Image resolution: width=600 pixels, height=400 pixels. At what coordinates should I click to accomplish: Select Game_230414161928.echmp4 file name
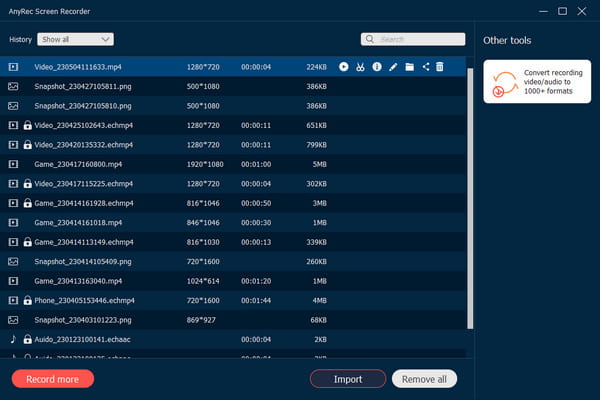pos(84,203)
